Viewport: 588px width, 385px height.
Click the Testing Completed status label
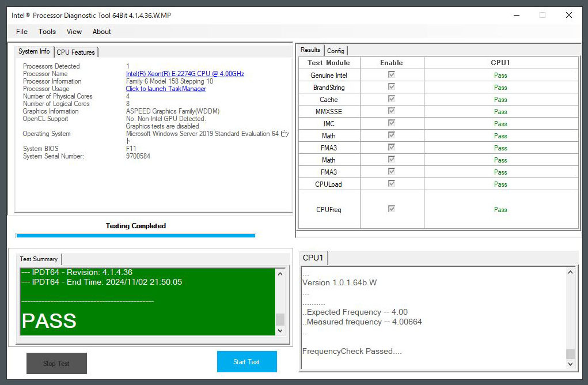coord(136,225)
